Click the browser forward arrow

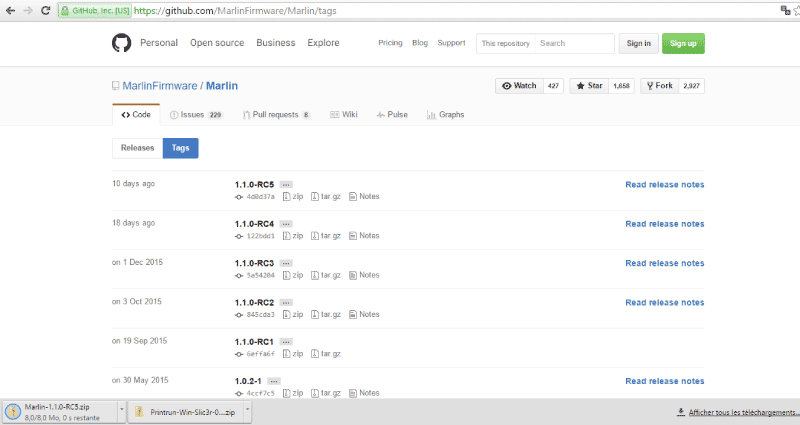[28, 11]
